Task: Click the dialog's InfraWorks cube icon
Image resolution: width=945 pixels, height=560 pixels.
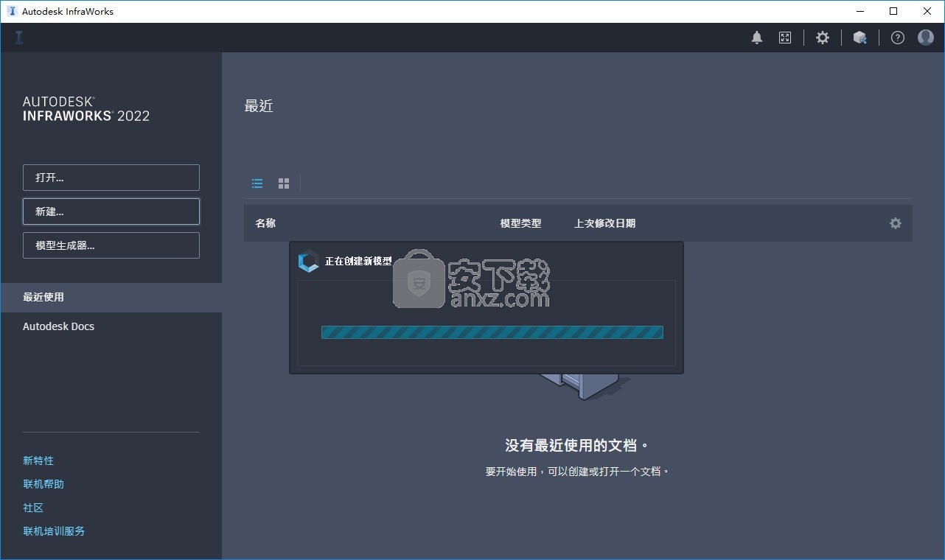Action: tap(308, 262)
